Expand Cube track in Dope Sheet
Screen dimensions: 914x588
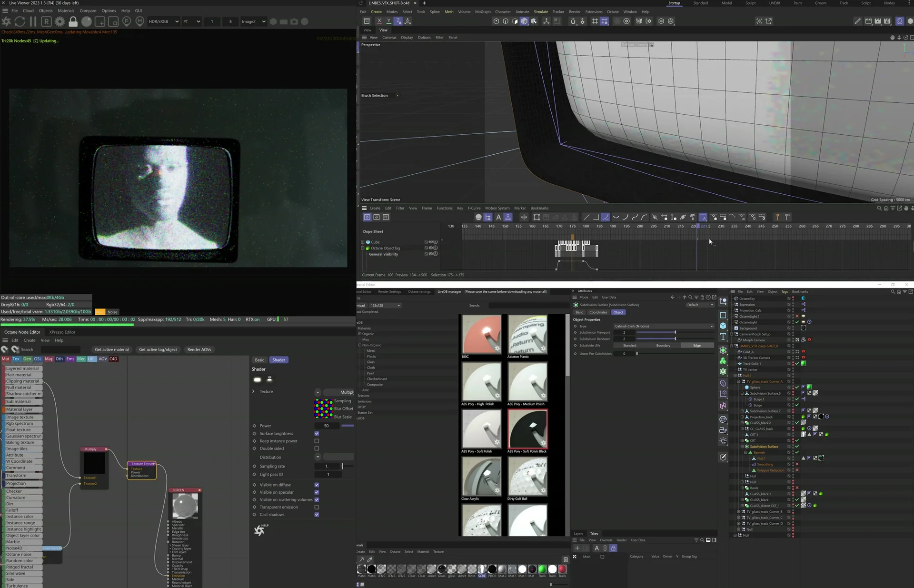(363, 242)
